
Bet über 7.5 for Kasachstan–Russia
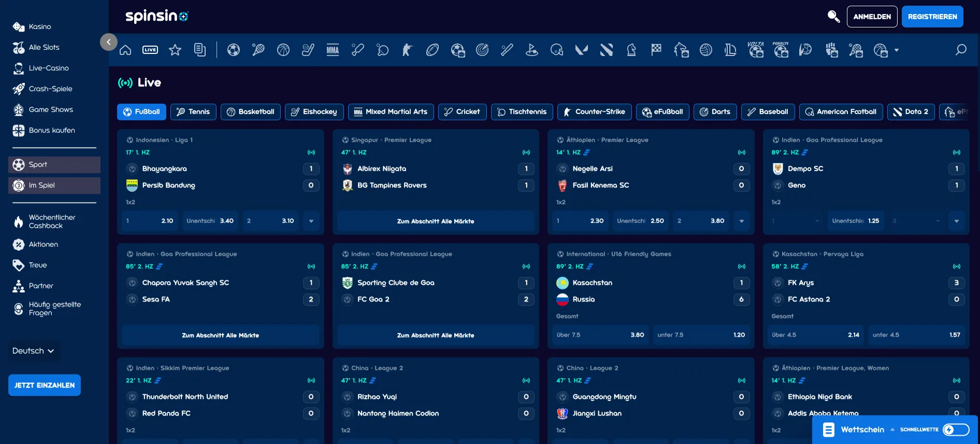(x=600, y=335)
